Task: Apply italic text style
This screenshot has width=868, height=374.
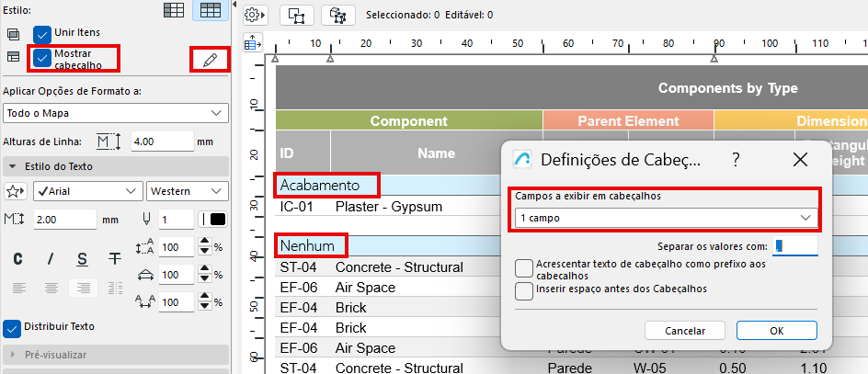Action: tap(51, 257)
